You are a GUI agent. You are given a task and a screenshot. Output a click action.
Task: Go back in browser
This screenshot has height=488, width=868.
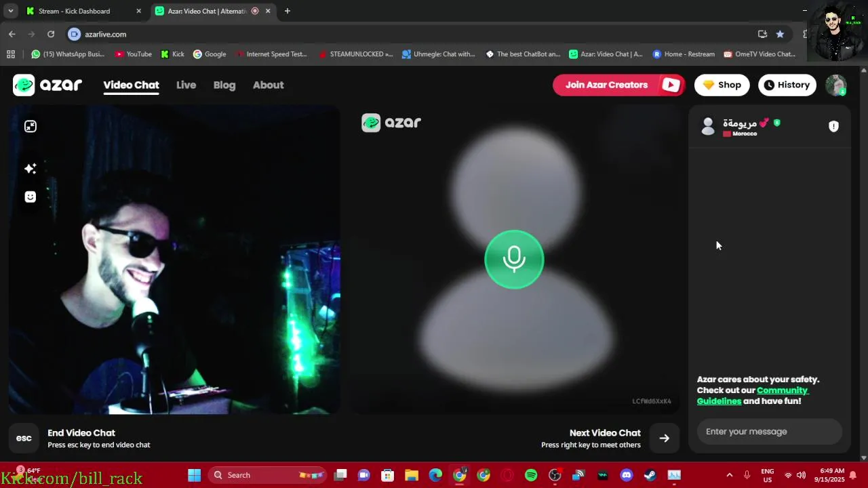12,34
